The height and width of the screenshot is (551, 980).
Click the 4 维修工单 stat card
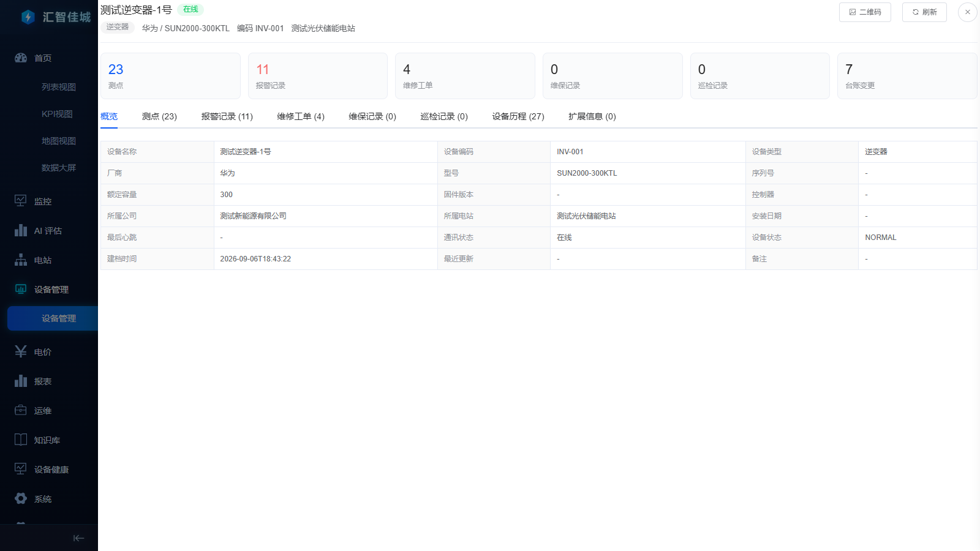point(465,76)
